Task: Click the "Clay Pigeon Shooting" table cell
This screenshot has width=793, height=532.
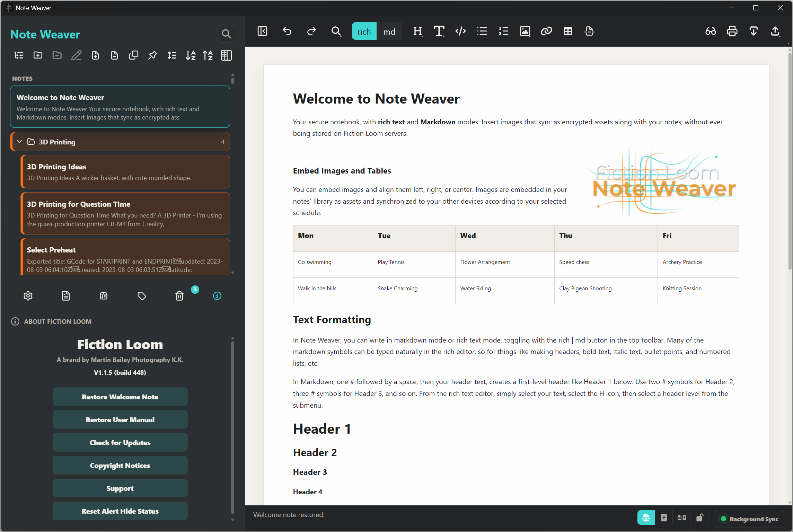Action: point(606,291)
